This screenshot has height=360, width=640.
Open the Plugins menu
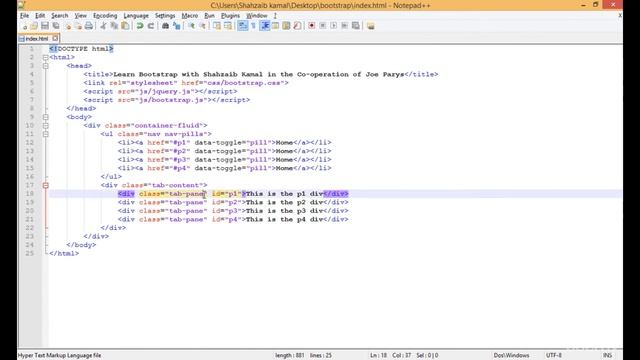tap(230, 16)
